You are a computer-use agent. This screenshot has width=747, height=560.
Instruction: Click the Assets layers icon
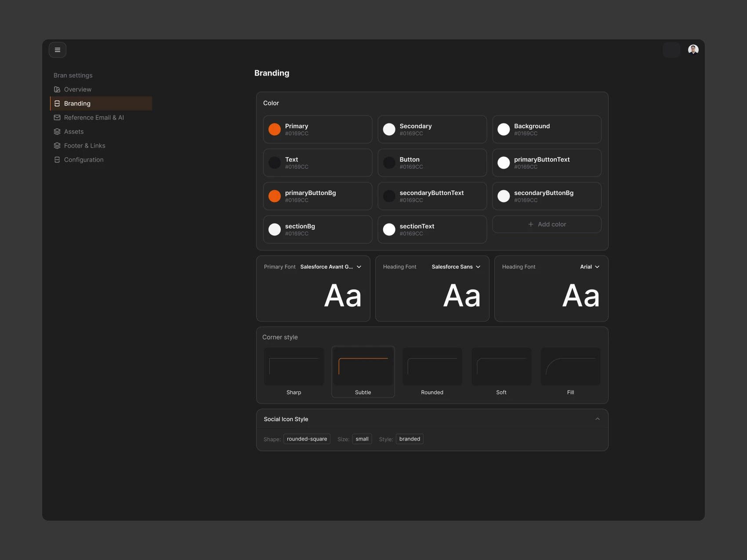coord(57,132)
